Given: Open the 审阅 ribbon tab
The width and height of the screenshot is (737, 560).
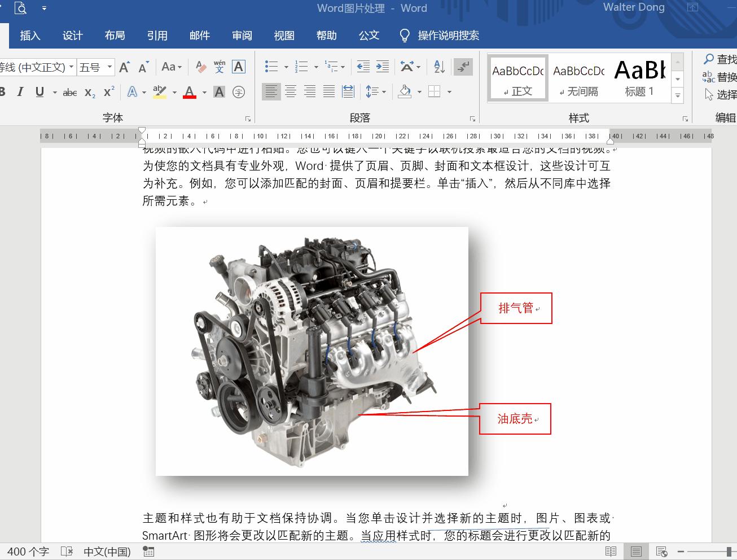Looking at the screenshot, I should (x=242, y=36).
